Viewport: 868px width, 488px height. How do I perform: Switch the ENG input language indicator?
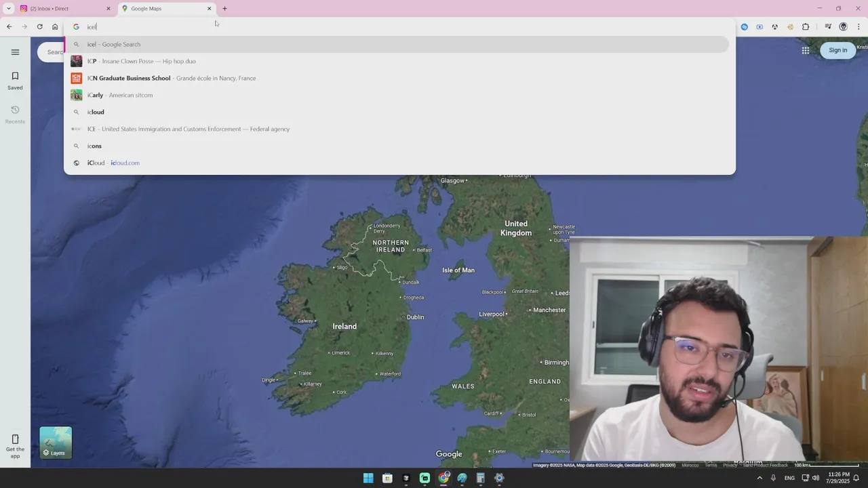click(x=789, y=478)
